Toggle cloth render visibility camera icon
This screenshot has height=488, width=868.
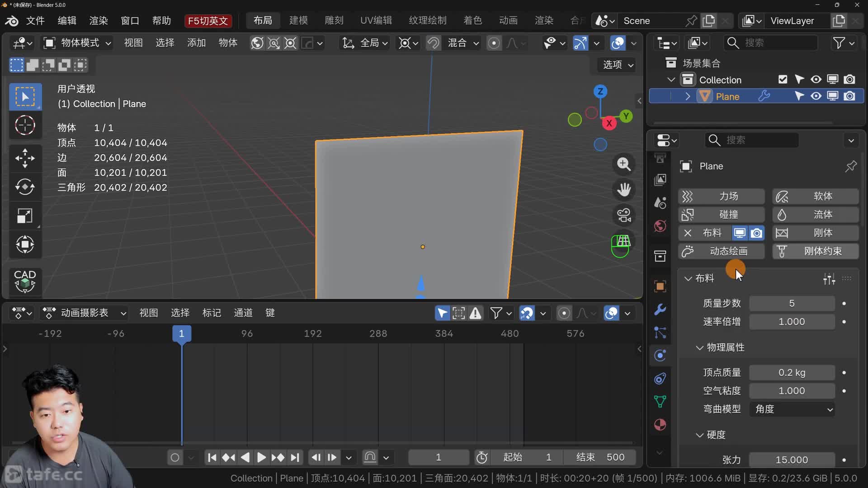coord(756,233)
